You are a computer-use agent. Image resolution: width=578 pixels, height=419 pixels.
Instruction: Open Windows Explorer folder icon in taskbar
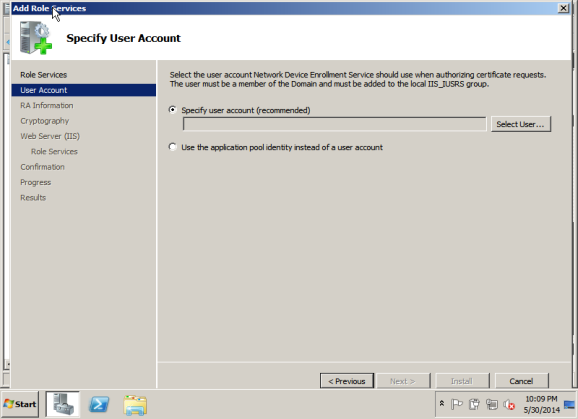[135, 405]
